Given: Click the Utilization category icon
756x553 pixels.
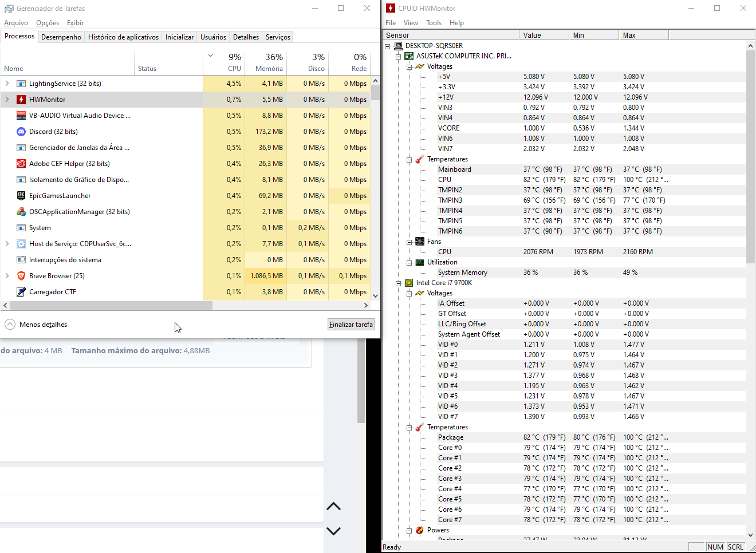Looking at the screenshot, I should pyautogui.click(x=420, y=262).
